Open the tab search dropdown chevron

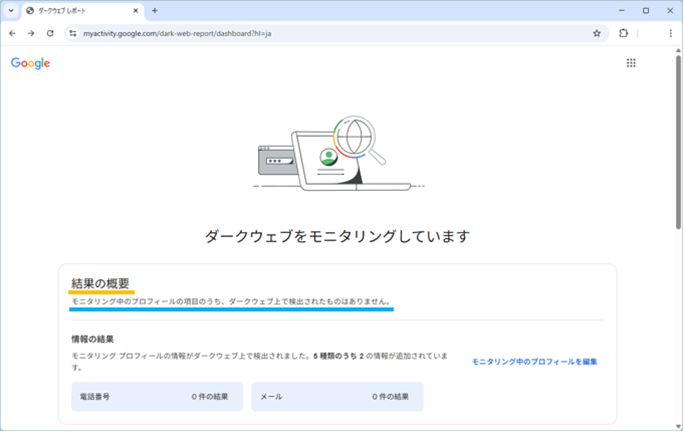(x=11, y=10)
